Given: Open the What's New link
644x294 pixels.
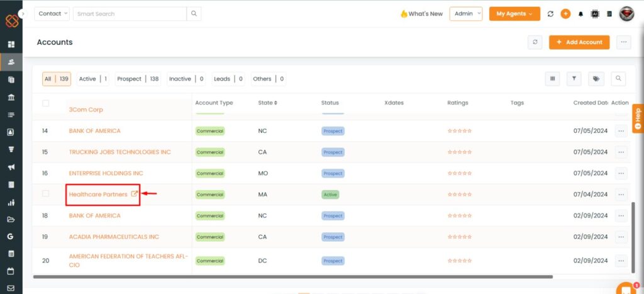Looking at the screenshot, I should click(421, 14).
